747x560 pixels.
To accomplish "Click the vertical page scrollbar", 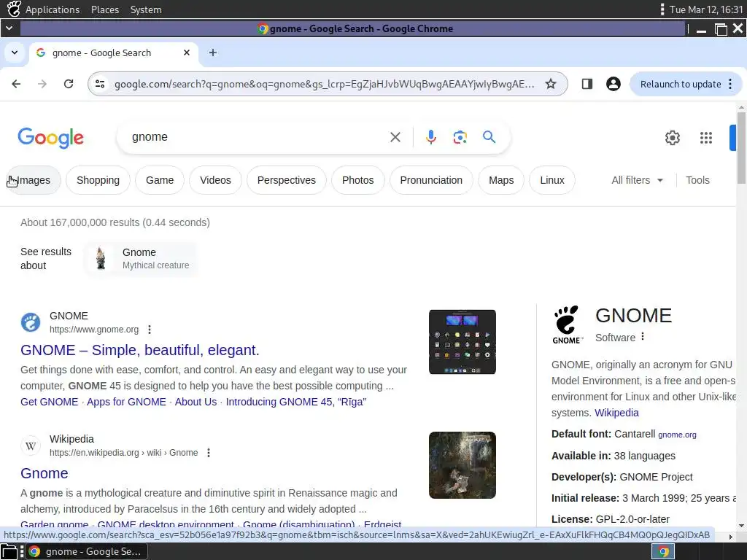I will (x=741, y=147).
